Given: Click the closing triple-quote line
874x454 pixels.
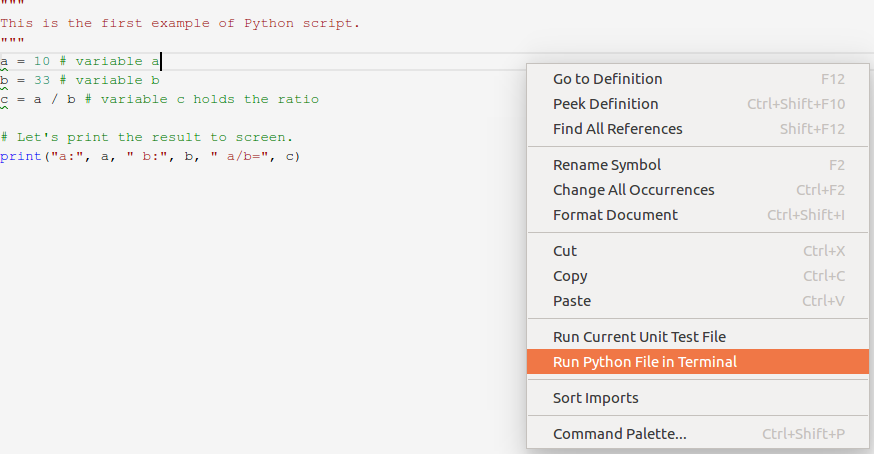Looking at the screenshot, I should coord(12,42).
